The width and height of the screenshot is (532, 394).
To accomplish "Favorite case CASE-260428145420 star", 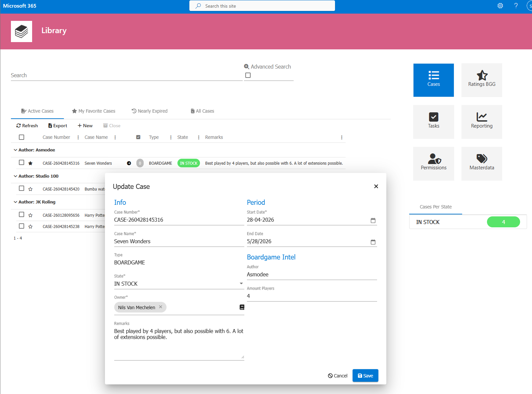I will pos(30,189).
